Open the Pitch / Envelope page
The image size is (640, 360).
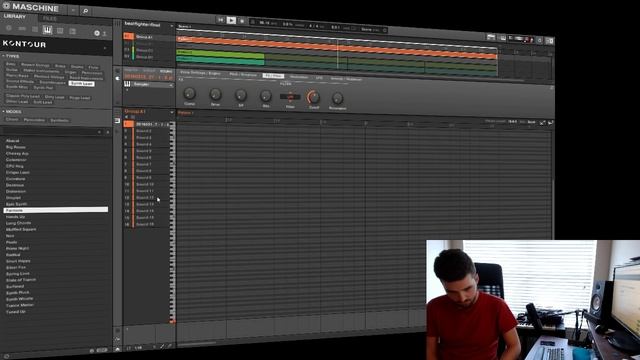243,75
